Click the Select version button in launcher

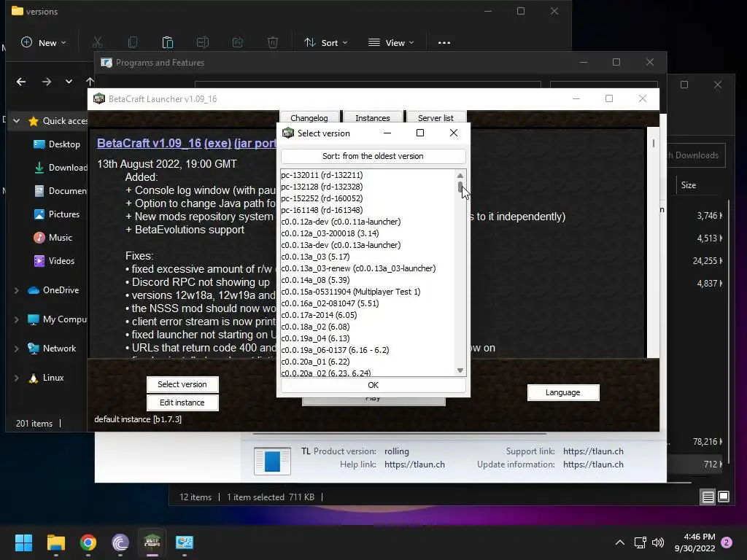pyautogui.click(x=182, y=384)
